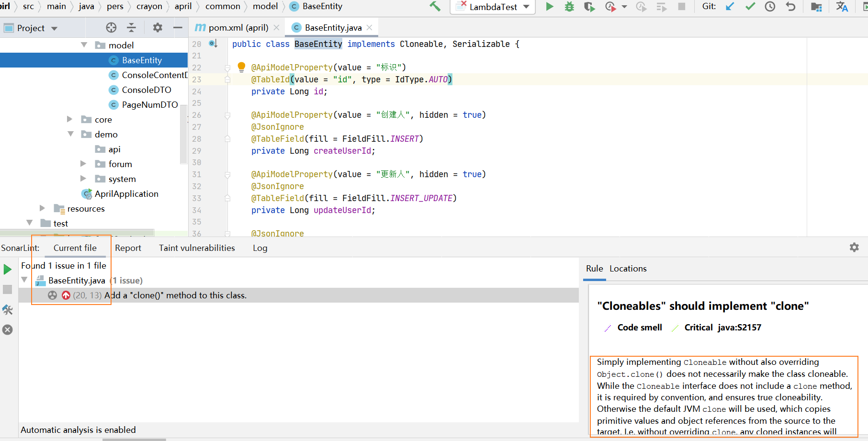This screenshot has width=868, height=441.
Task: Click the Stop process square icon
Action: pos(682,7)
